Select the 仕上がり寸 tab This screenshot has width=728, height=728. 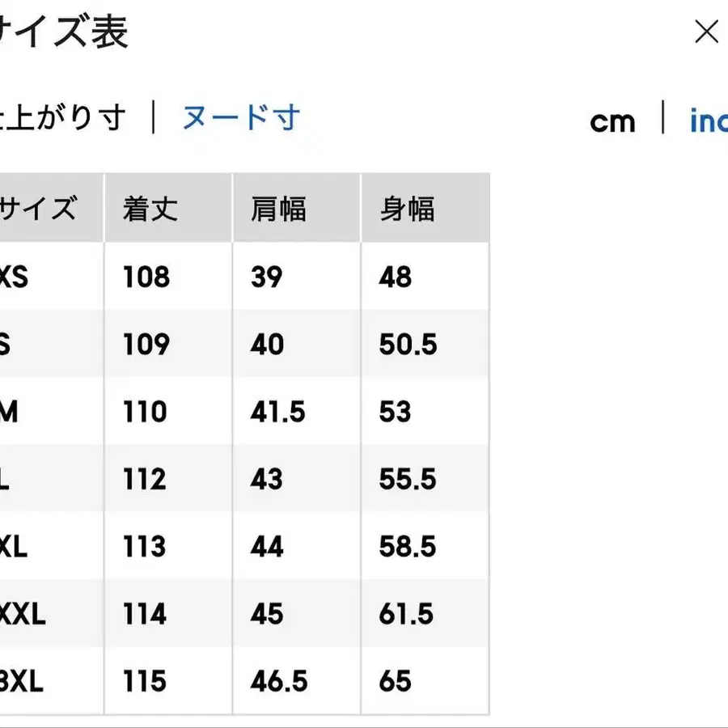pos(63,118)
